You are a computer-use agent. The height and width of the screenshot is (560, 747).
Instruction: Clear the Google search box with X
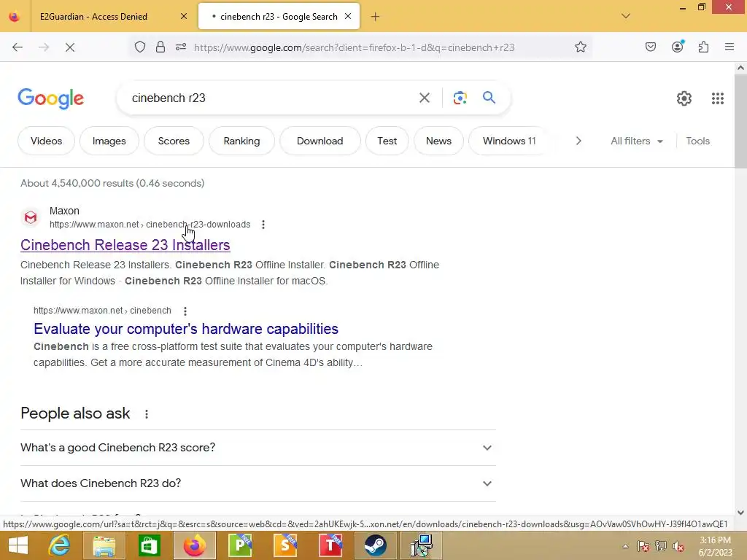pos(425,98)
